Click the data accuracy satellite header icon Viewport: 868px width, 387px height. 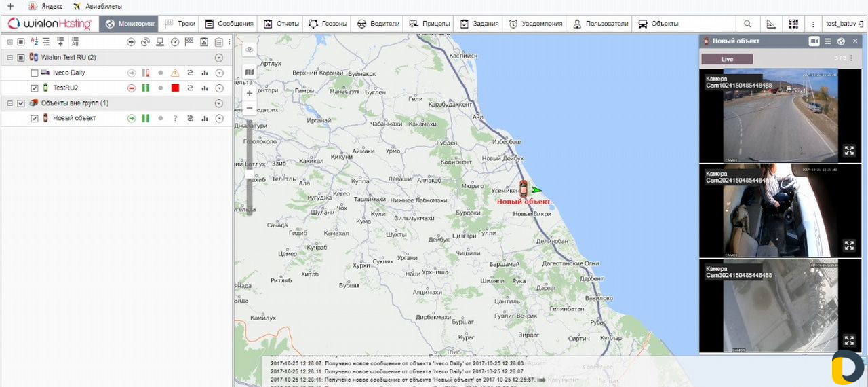(x=145, y=42)
